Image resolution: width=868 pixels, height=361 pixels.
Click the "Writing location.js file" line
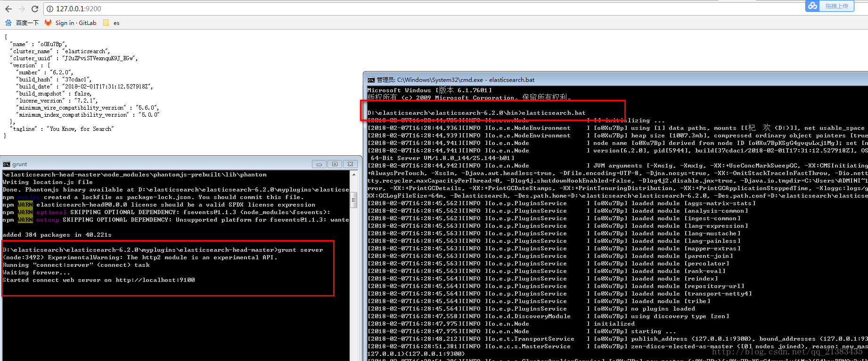pos(48,182)
